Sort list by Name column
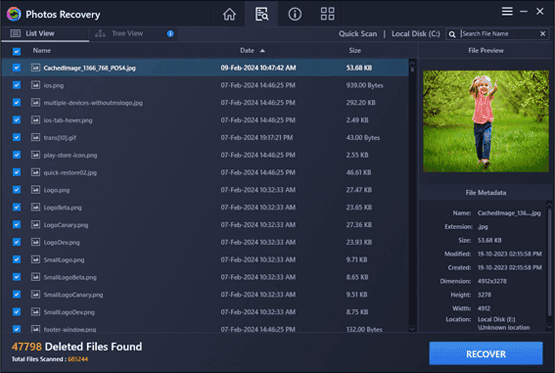Screen dimensions: 555x373 pyautogui.click(x=42, y=51)
